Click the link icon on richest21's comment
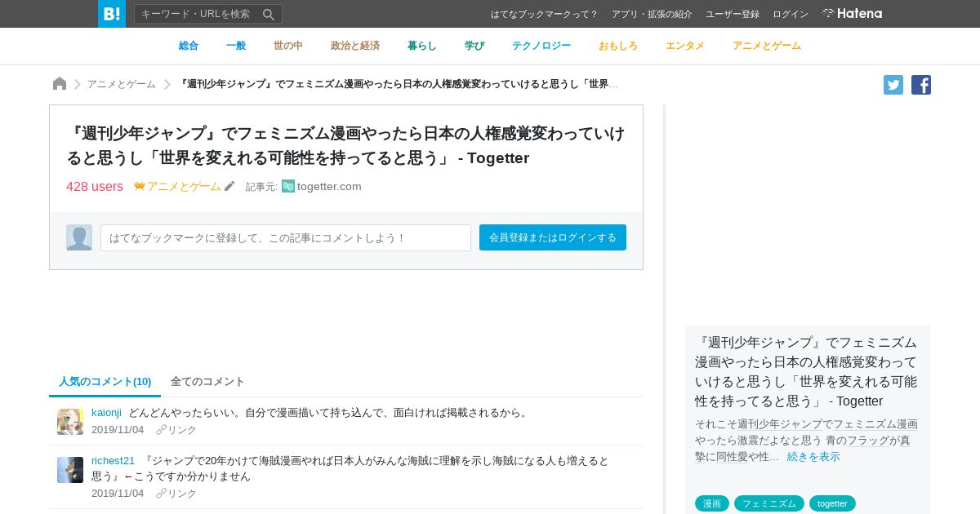The height and width of the screenshot is (514, 980). pos(161,494)
